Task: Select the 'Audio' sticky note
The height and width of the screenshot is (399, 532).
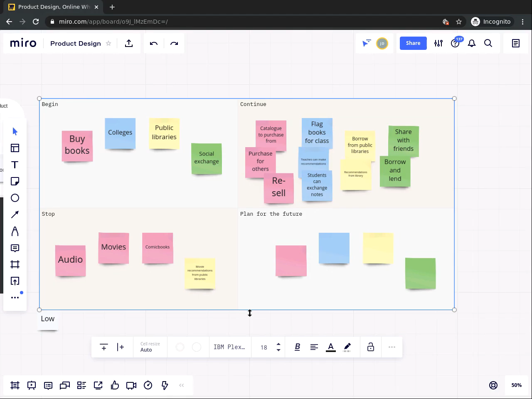Action: point(71,261)
